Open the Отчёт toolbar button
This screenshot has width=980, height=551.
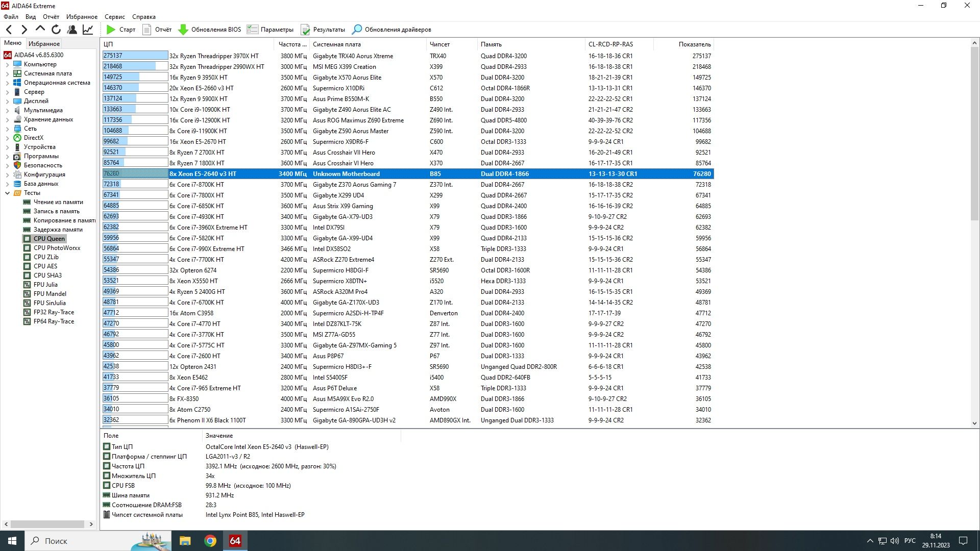tap(157, 30)
